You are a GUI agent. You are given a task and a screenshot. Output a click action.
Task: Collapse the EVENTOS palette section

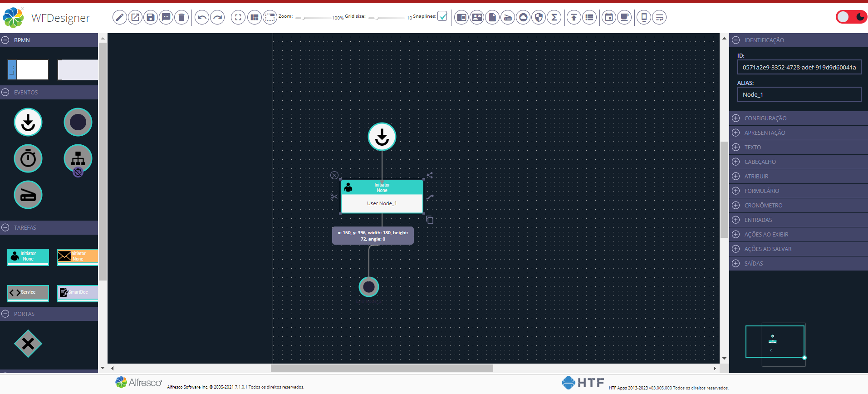click(5, 92)
